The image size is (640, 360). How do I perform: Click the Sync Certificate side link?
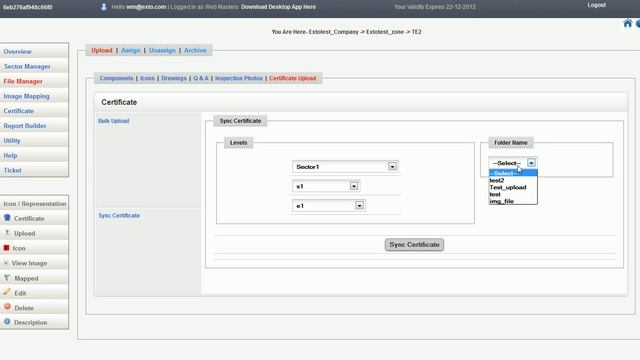click(119, 215)
